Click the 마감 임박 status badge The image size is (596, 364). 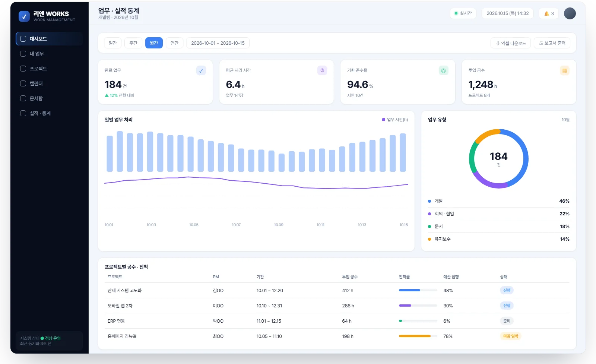click(x=511, y=336)
